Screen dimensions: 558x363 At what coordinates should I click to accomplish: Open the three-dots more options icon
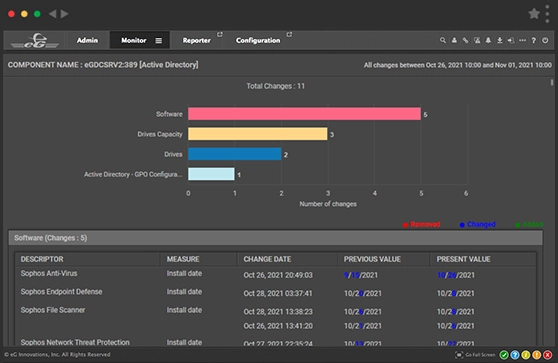pos(522,40)
